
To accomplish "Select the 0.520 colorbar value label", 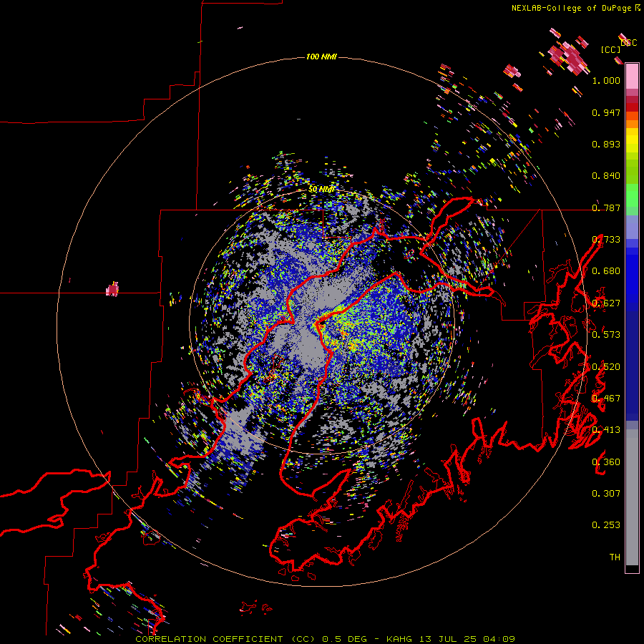I will (x=606, y=367).
